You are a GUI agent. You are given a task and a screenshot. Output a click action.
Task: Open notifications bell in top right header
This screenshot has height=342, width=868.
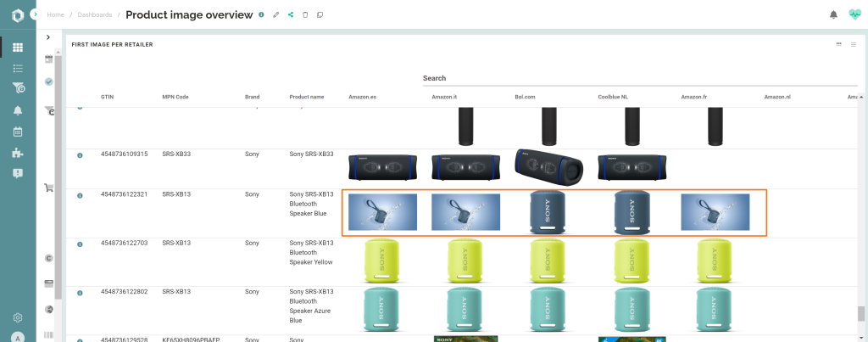tap(833, 14)
